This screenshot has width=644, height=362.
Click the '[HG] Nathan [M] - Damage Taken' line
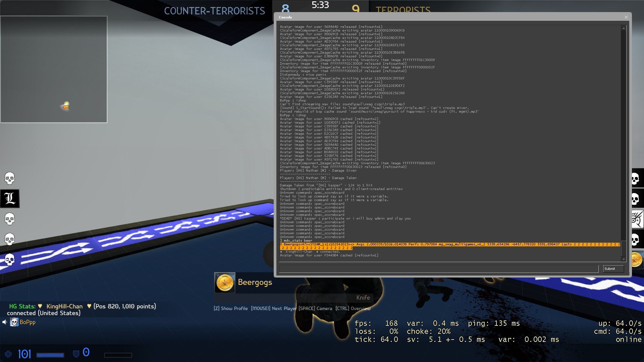(x=318, y=178)
